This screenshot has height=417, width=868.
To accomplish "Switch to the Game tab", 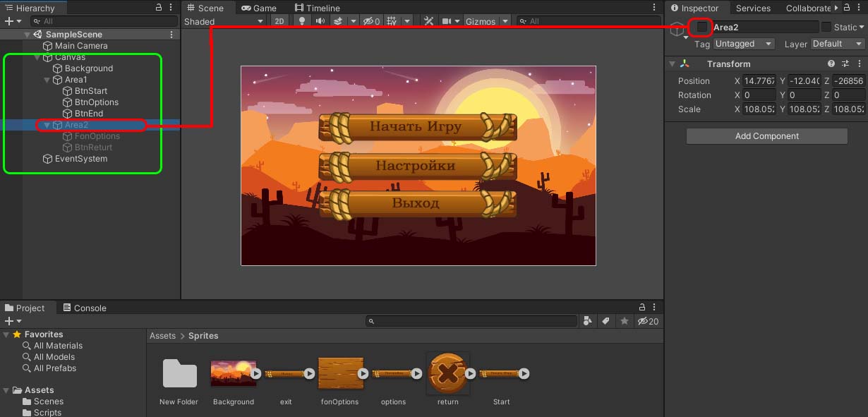I will pos(258,8).
